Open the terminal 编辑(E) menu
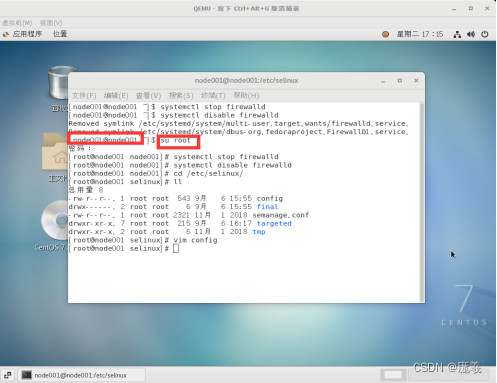The height and width of the screenshot is (383, 497). (116, 96)
